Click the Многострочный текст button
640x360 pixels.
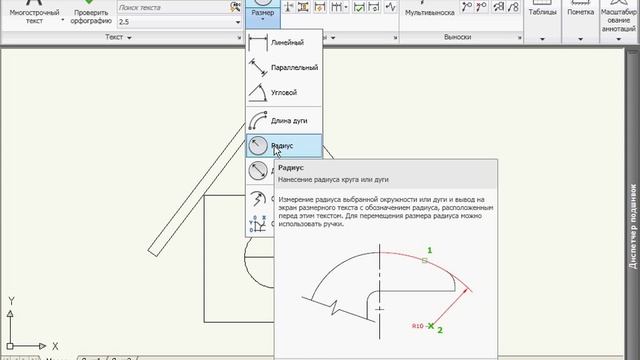click(x=34, y=12)
